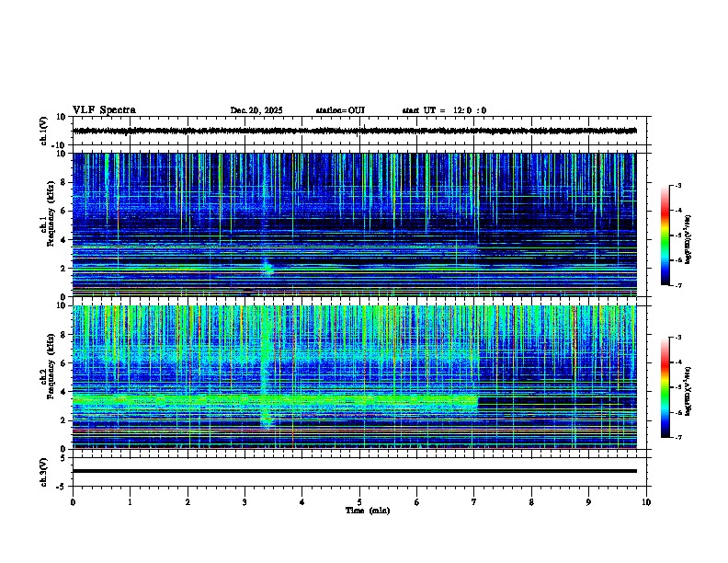Click time axis tick label "9"
728x563 pixels.
click(588, 502)
